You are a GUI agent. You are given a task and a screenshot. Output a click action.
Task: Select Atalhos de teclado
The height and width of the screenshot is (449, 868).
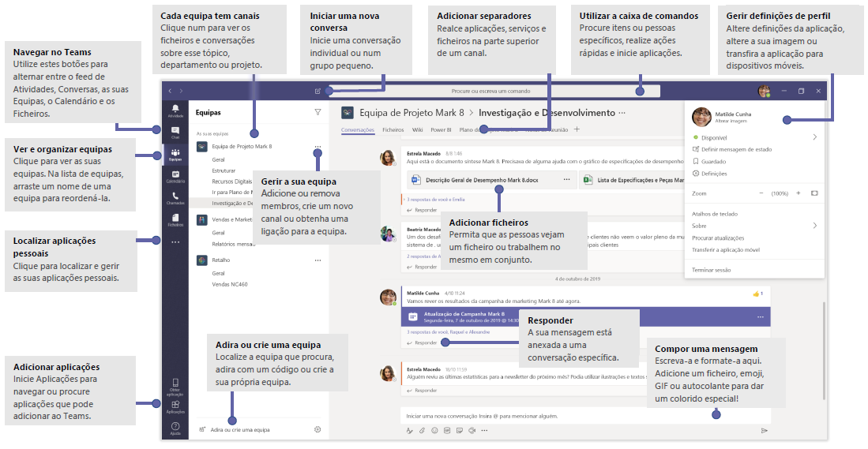click(x=715, y=213)
